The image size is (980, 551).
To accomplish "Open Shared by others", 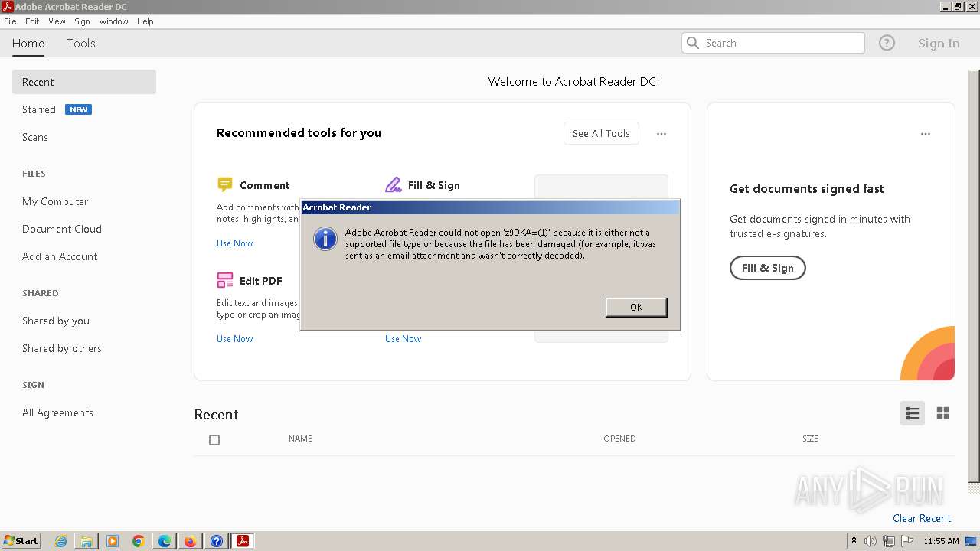I will 62,348.
